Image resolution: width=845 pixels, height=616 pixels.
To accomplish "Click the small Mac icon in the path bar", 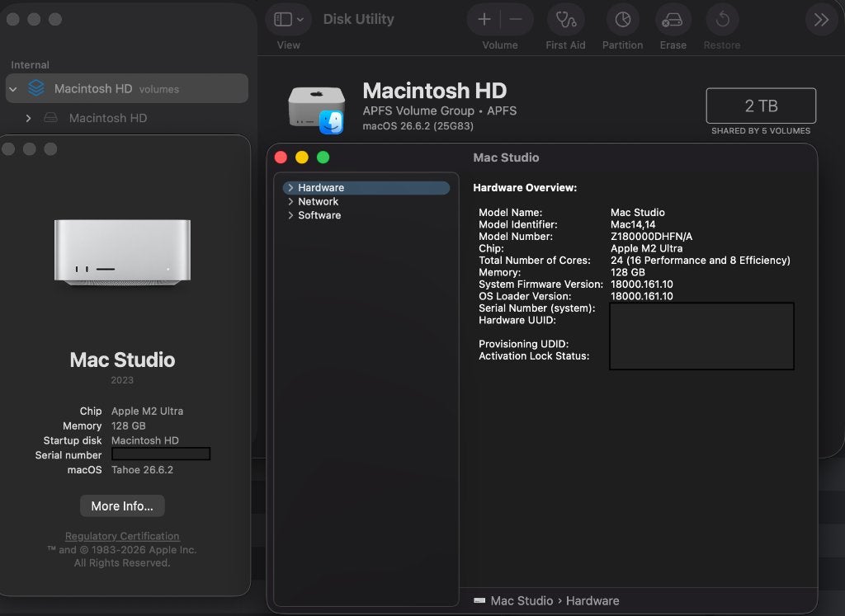I will click(479, 601).
